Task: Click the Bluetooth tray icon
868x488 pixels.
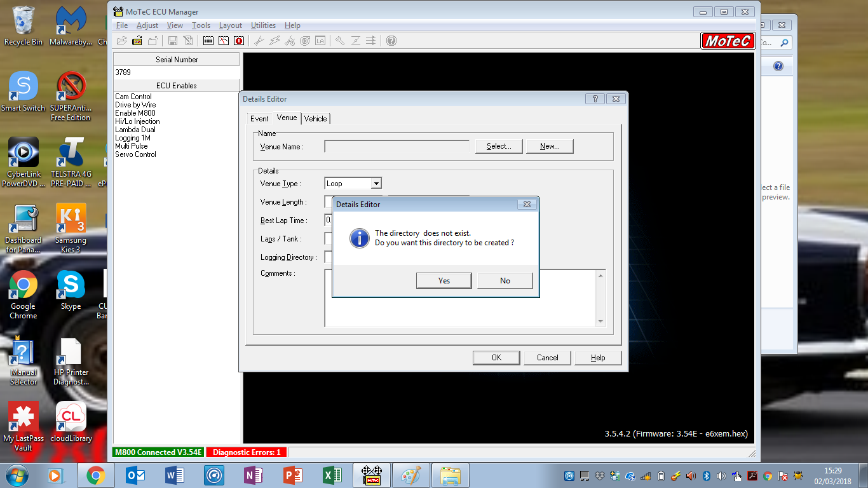Action: [706, 476]
